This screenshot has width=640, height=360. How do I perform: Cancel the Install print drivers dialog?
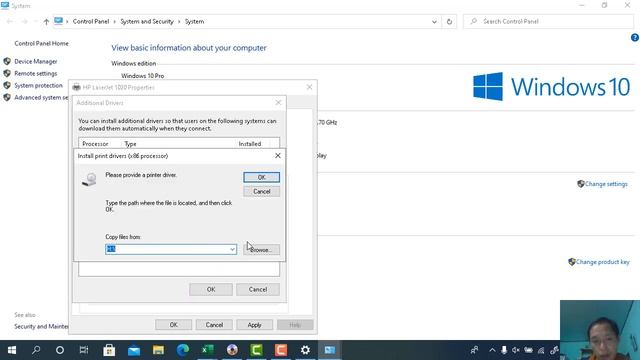(262, 191)
